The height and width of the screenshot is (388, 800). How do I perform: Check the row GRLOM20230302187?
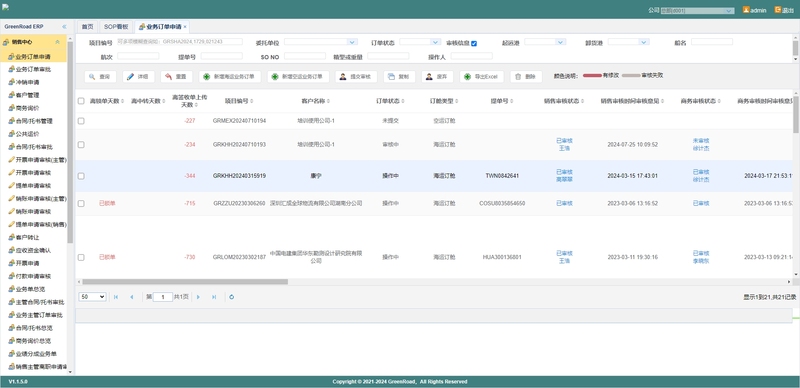pyautogui.click(x=81, y=257)
